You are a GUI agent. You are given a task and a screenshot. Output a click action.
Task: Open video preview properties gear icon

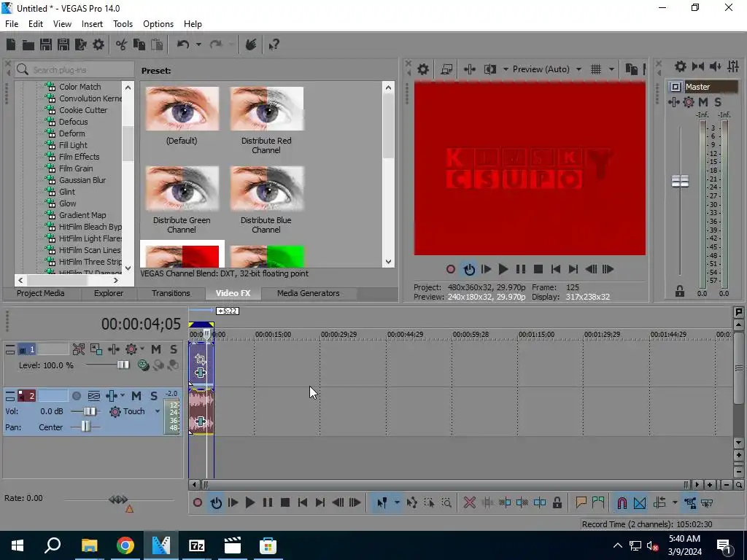[423, 69]
